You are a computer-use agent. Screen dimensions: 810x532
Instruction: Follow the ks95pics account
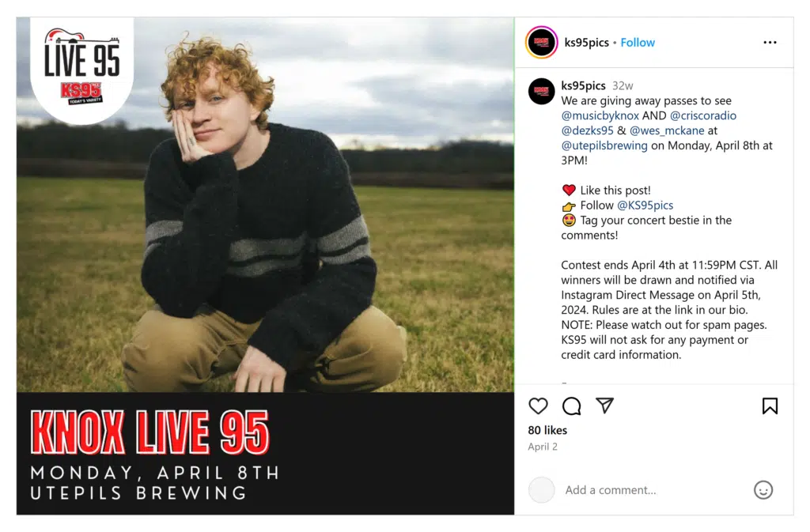[x=638, y=43]
